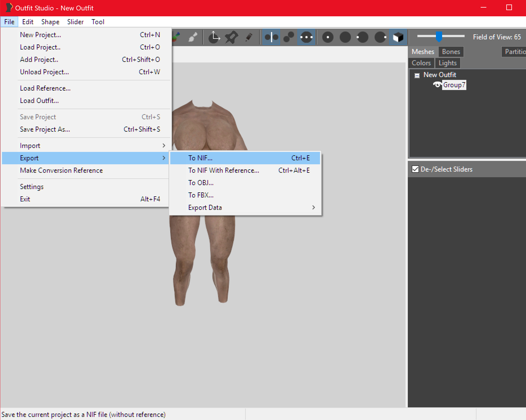Open the Slider menu
The image size is (526, 420).
point(75,22)
